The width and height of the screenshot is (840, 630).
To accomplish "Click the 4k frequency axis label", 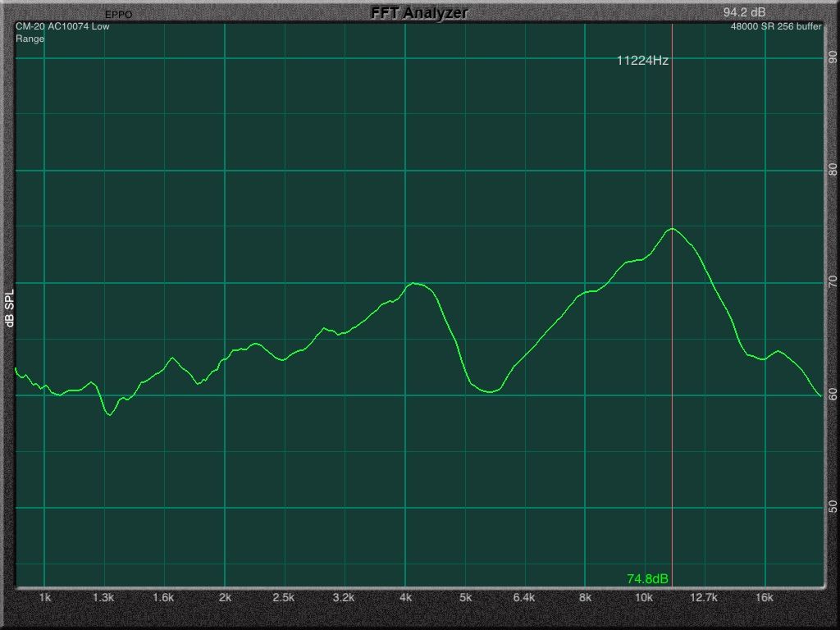I will tap(405, 597).
